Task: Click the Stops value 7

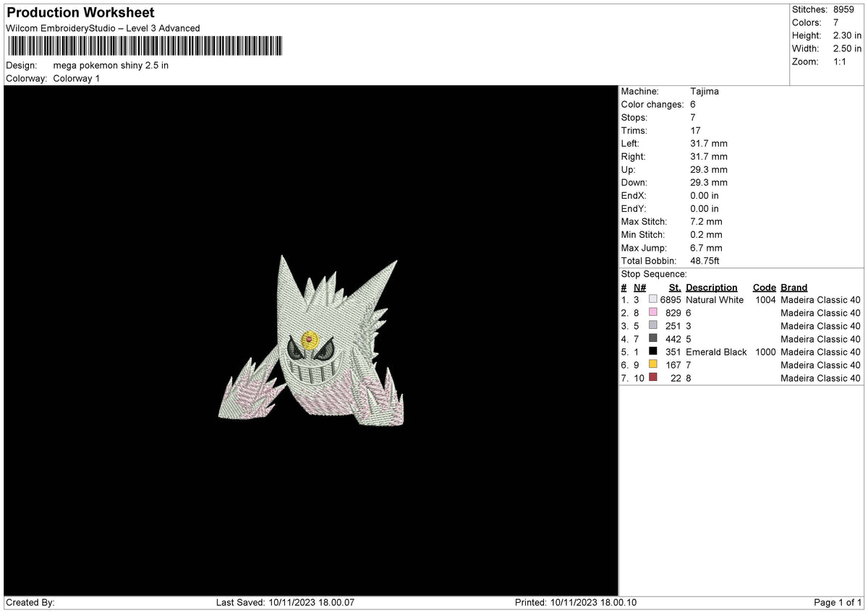Action: tap(693, 117)
